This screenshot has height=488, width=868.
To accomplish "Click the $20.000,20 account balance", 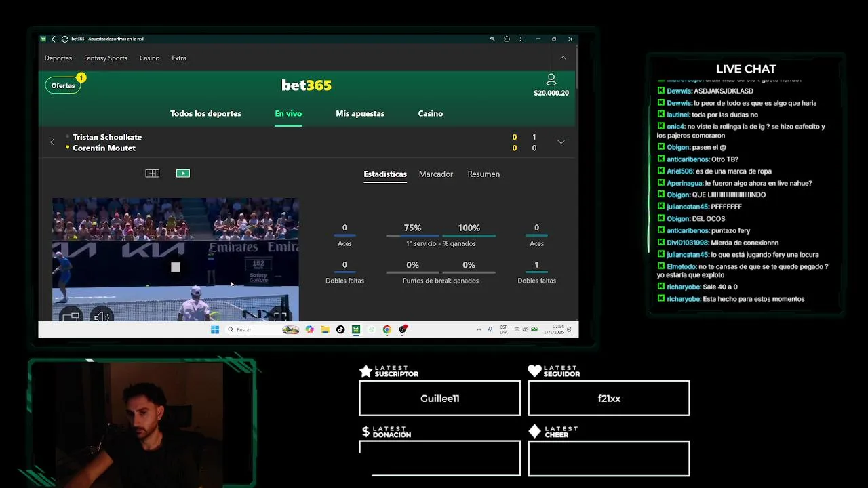I will pyautogui.click(x=551, y=93).
